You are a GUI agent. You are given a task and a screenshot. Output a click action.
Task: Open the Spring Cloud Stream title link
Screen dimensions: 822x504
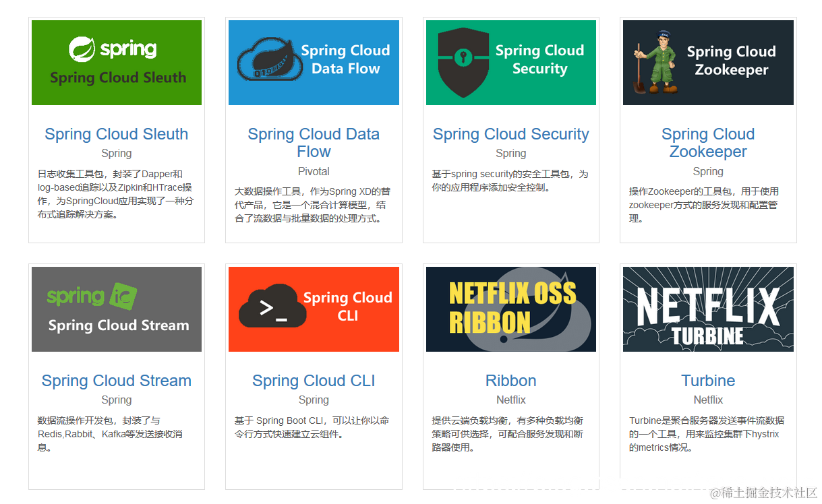tap(117, 381)
